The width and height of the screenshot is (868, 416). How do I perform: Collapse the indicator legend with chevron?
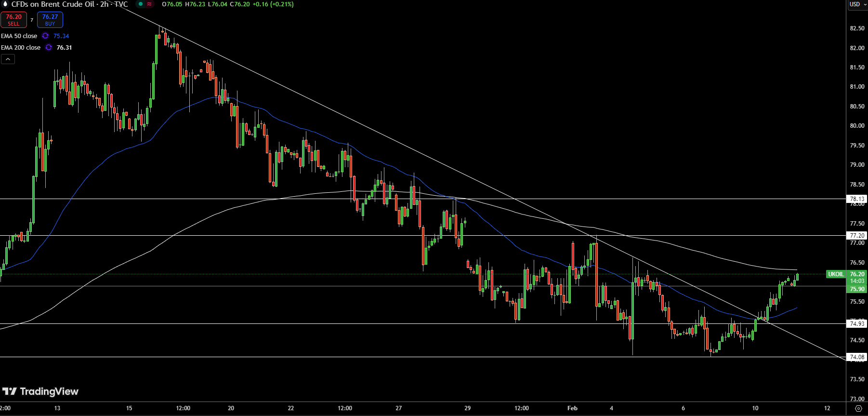pos(8,59)
